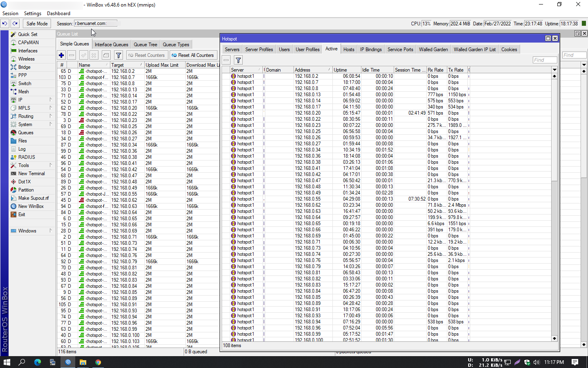Open the filter funnel in Hotspot window
This screenshot has height=368, width=588.
click(238, 60)
